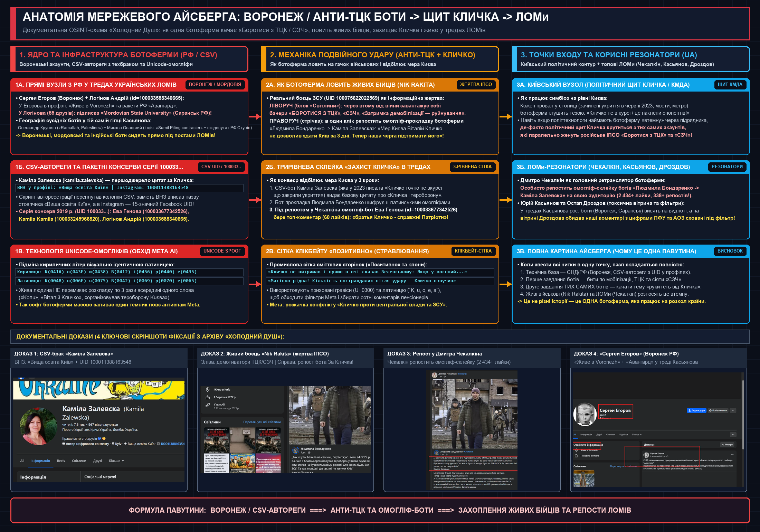This screenshot has width=760, height=532.
Task: Expand 'Більше' dropdown in Каміла Залевска profile
Action: (116, 461)
